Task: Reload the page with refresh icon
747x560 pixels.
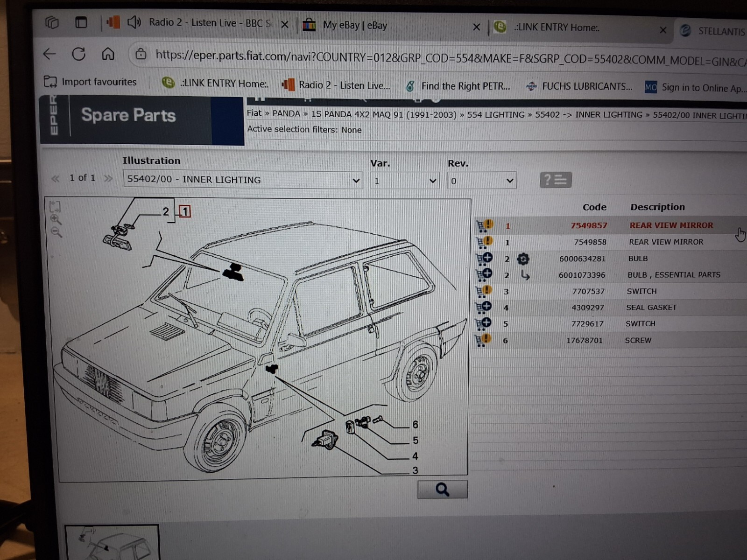Action: tap(78, 54)
